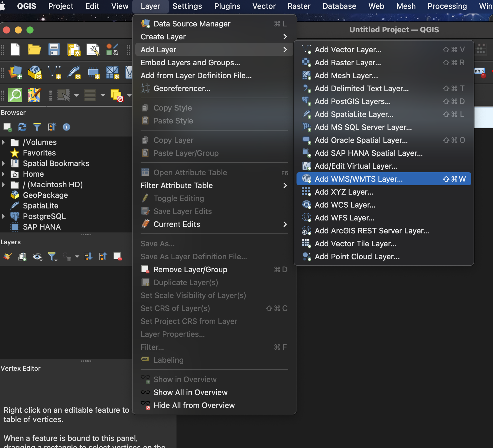The height and width of the screenshot is (448, 493).
Task: Select GeoPackage in the Browser tree
Action: pyautogui.click(x=45, y=195)
